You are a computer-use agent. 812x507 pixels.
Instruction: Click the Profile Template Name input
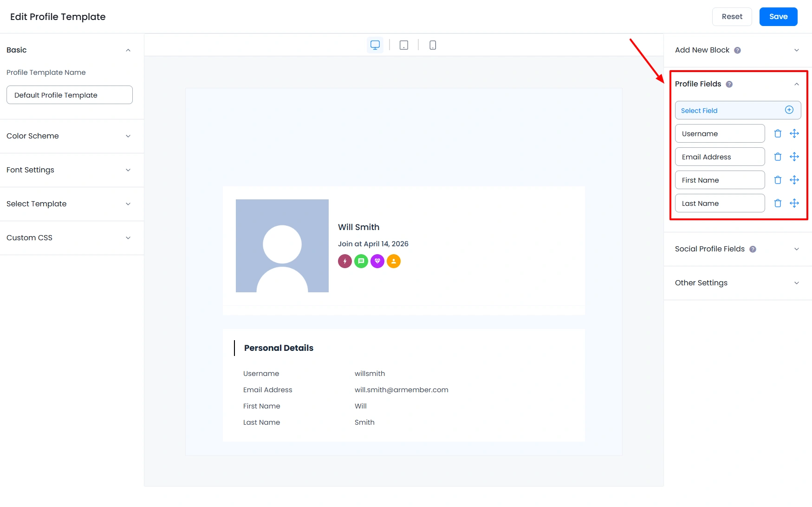pyautogui.click(x=70, y=95)
